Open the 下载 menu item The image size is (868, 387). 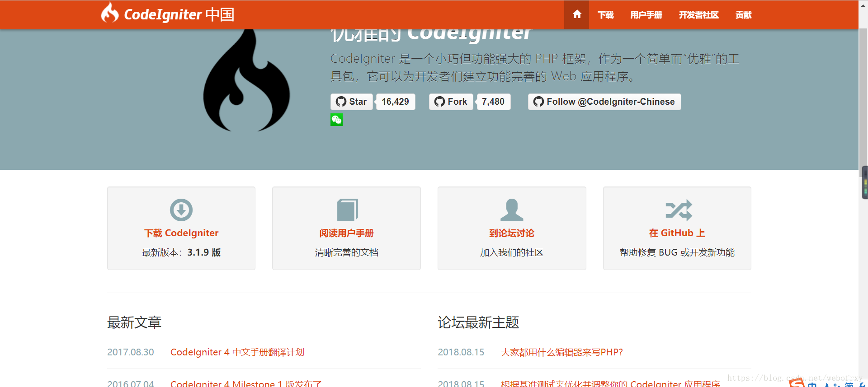tap(606, 15)
